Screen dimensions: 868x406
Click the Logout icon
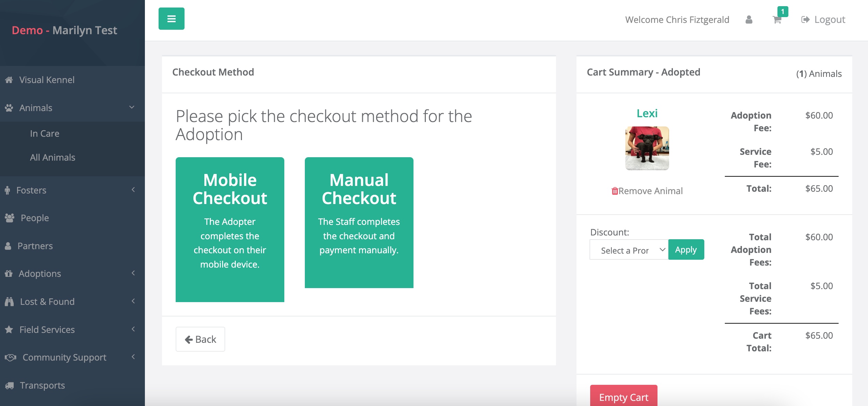(x=805, y=19)
